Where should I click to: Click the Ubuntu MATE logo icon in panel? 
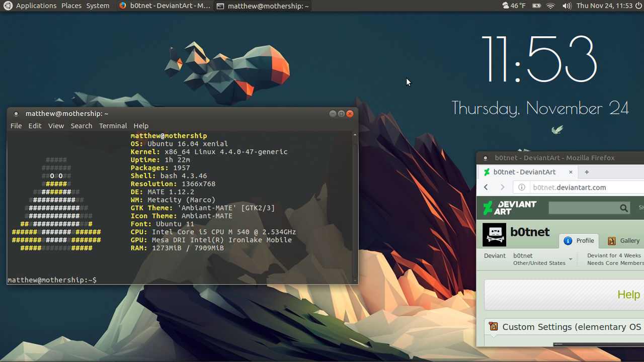tap(8, 6)
